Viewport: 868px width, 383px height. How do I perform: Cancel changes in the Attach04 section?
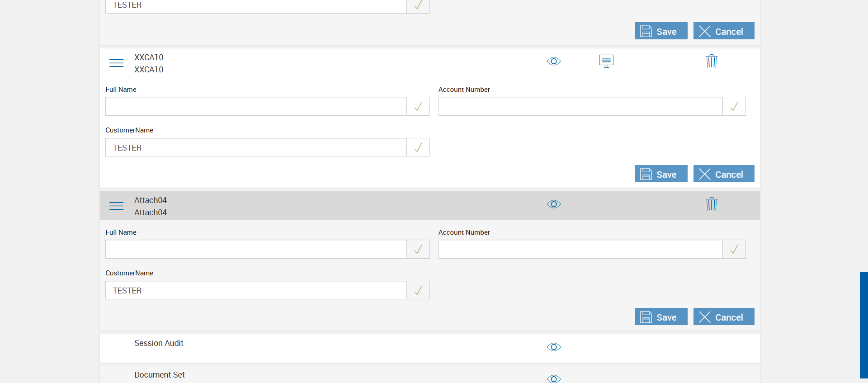[x=723, y=317]
